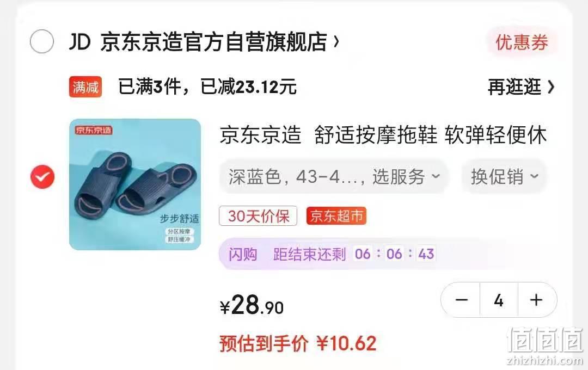The height and width of the screenshot is (370, 588).
Task: Open the 闪购 flash sale countdown banner
Action: tap(383, 254)
